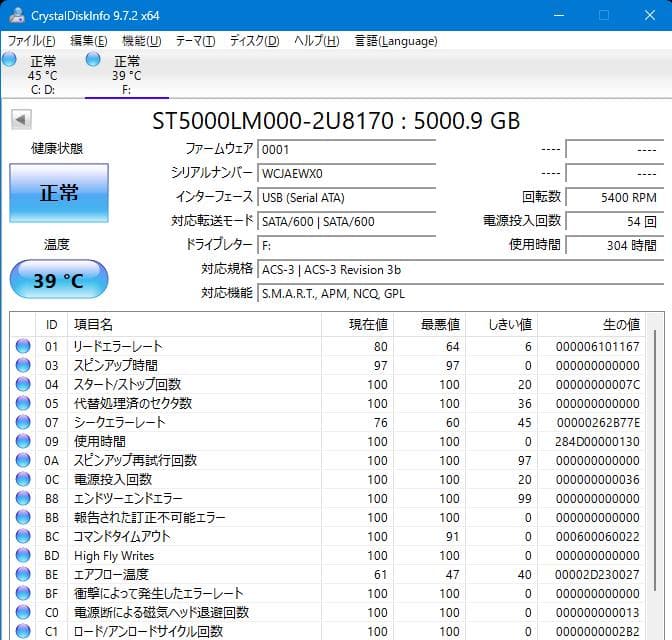Click the blue status icon for ID BB

pos(23,517)
